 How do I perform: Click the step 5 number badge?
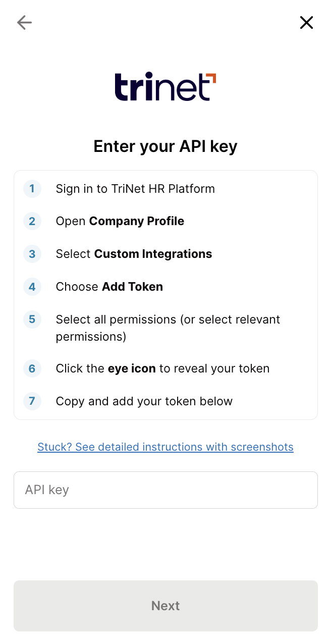pyautogui.click(x=32, y=319)
